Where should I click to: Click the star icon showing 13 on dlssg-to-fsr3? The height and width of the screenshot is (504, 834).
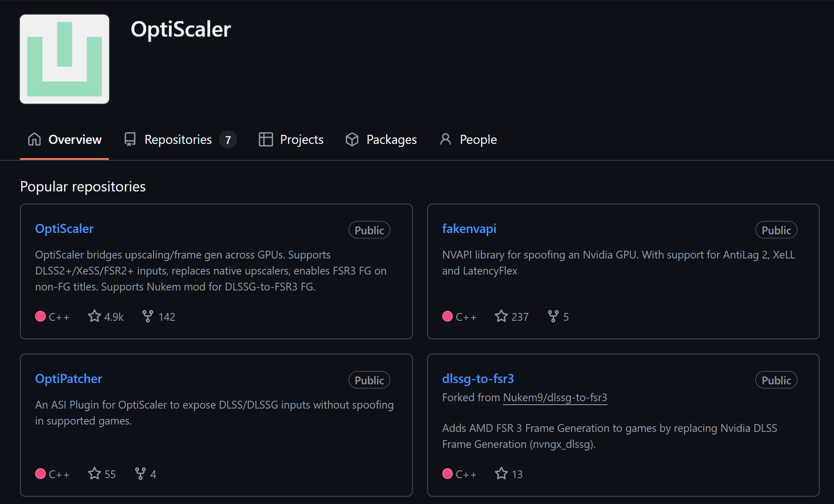coord(501,473)
